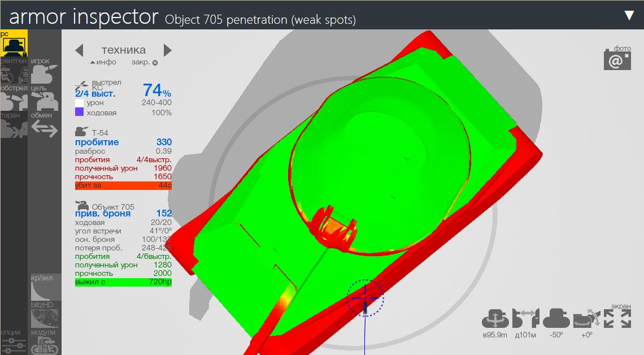Go to previous vehicle with left arrow
This screenshot has width=644, height=355.
79,50
